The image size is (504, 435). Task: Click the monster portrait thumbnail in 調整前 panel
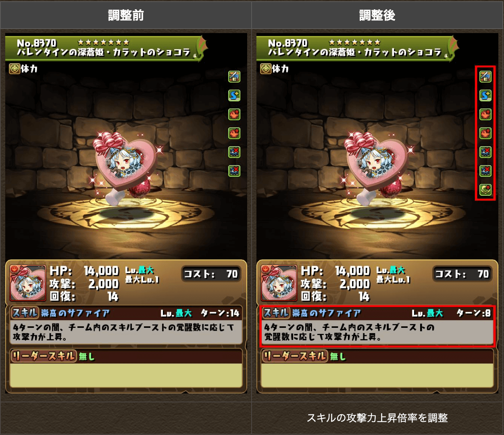28,283
